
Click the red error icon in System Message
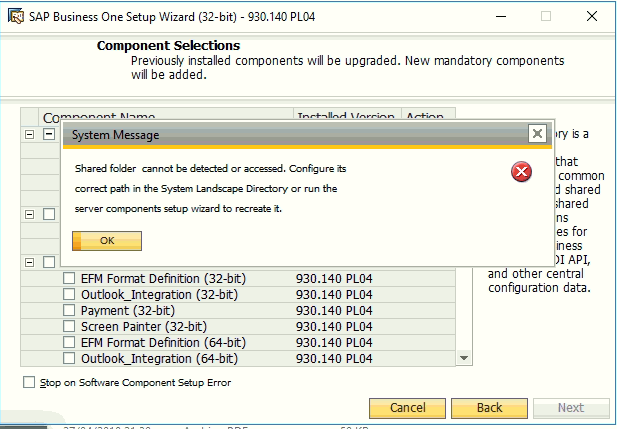point(521,172)
